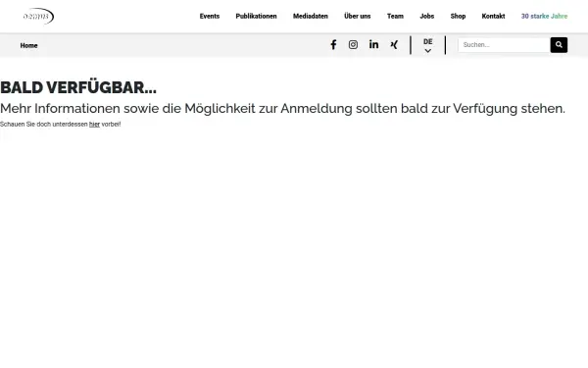Focus the Suchen search field
This screenshot has height=368, width=588.
click(x=504, y=45)
